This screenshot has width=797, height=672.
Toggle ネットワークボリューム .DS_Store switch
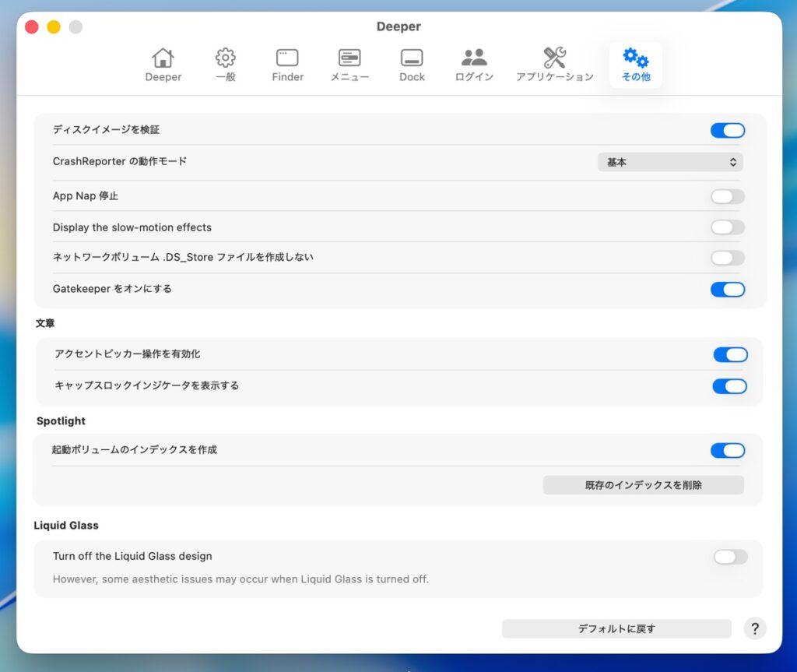click(727, 258)
